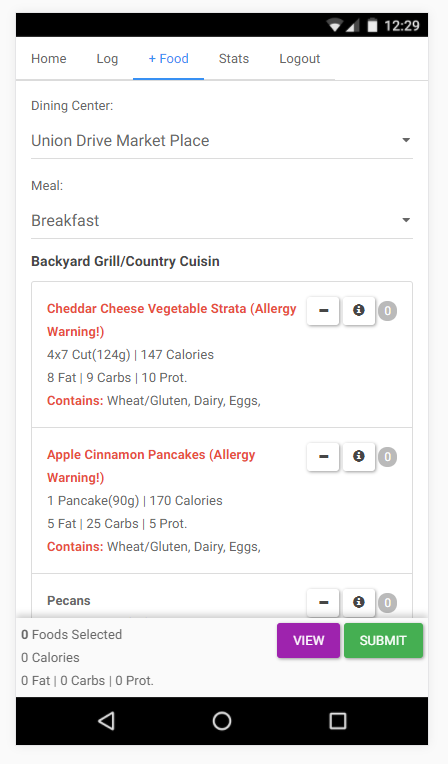This screenshot has height=764, width=448.
Task: Click quantity badge for Cheddar Cheese Strata
Action: 388,311
